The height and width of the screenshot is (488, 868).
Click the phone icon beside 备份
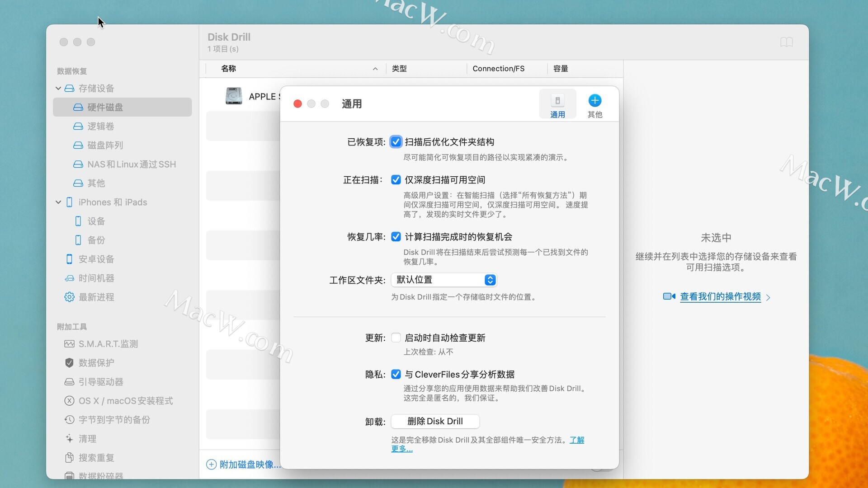[x=78, y=240]
